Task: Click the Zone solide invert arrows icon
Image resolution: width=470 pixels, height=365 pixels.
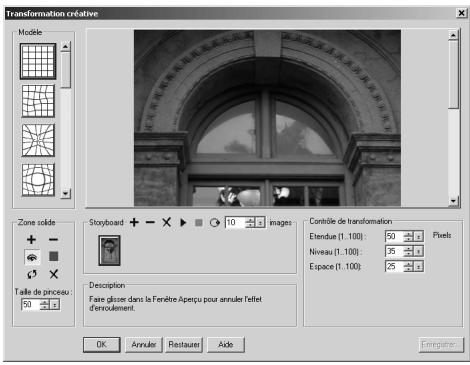Action: [32, 274]
